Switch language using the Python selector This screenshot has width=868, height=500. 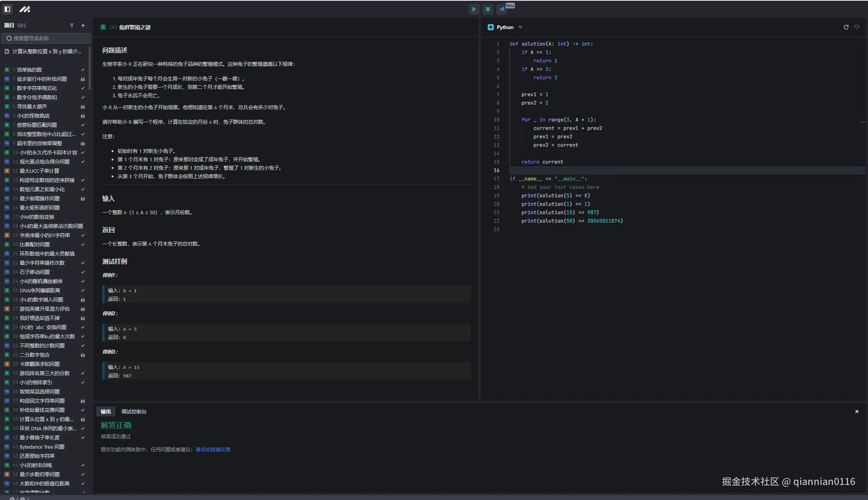pyautogui.click(x=505, y=27)
